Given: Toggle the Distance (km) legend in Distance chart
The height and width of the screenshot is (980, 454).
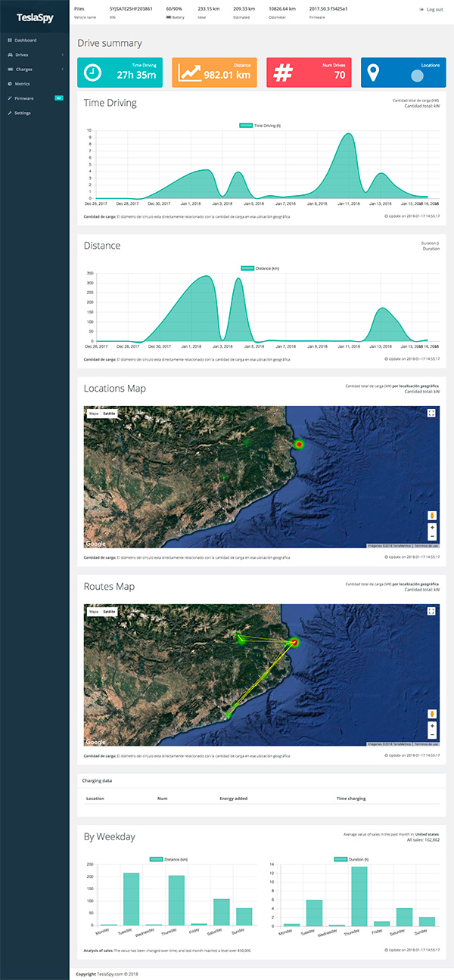Looking at the screenshot, I should (260, 268).
